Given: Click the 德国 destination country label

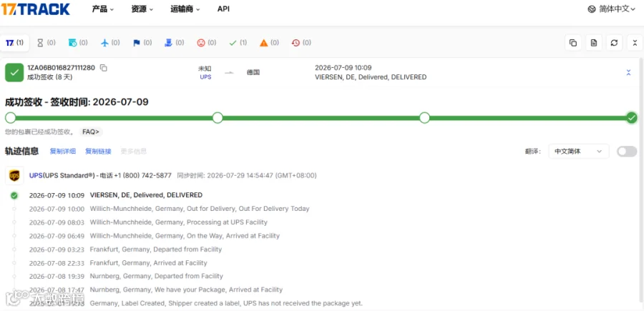Looking at the screenshot, I should point(253,73).
